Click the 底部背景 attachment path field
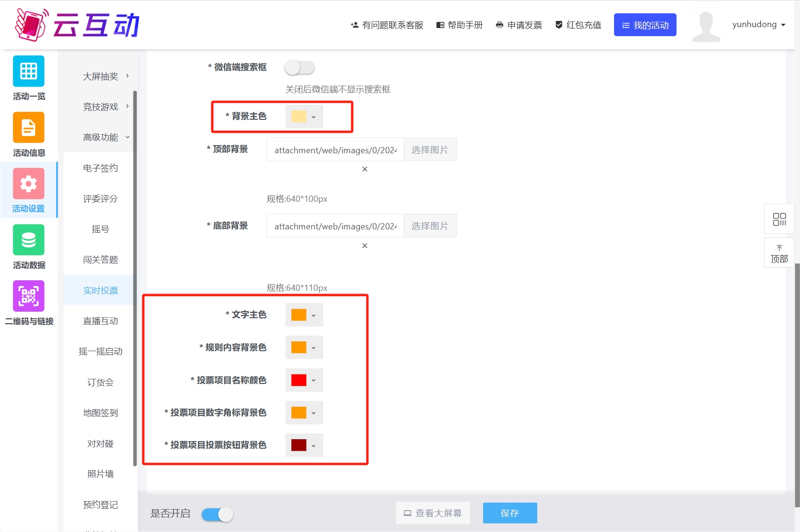 336,226
